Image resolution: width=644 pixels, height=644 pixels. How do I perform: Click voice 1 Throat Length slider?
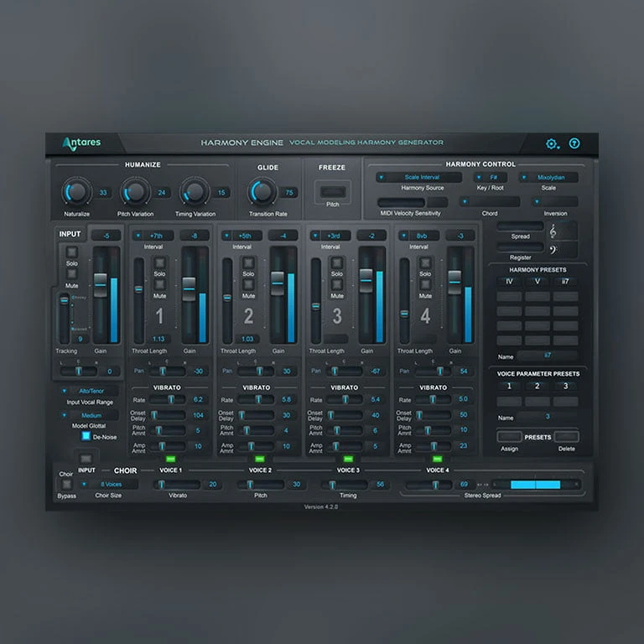point(139,301)
